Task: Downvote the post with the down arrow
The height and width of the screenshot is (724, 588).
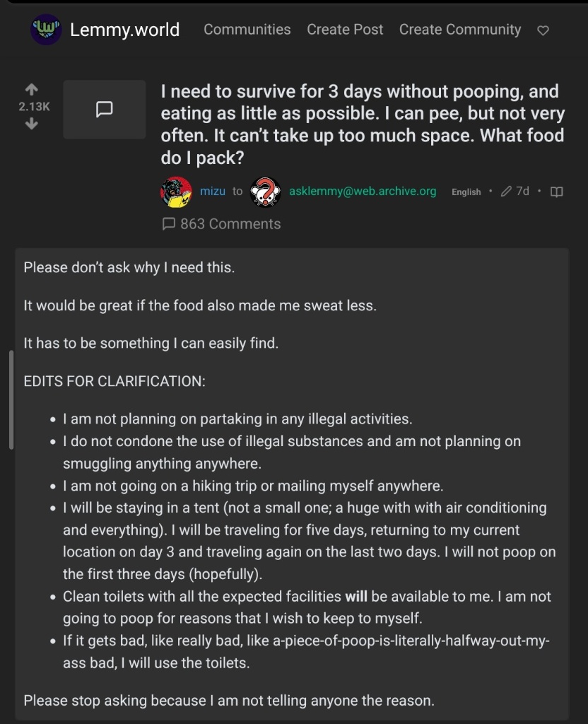Action: [x=31, y=124]
